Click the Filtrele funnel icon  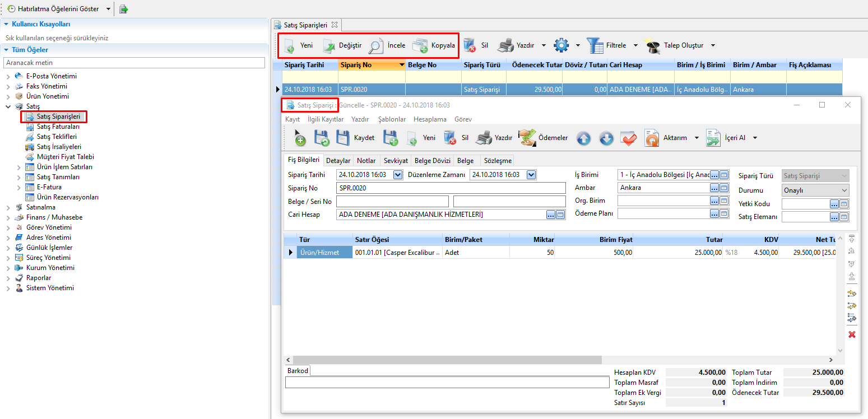tap(595, 45)
